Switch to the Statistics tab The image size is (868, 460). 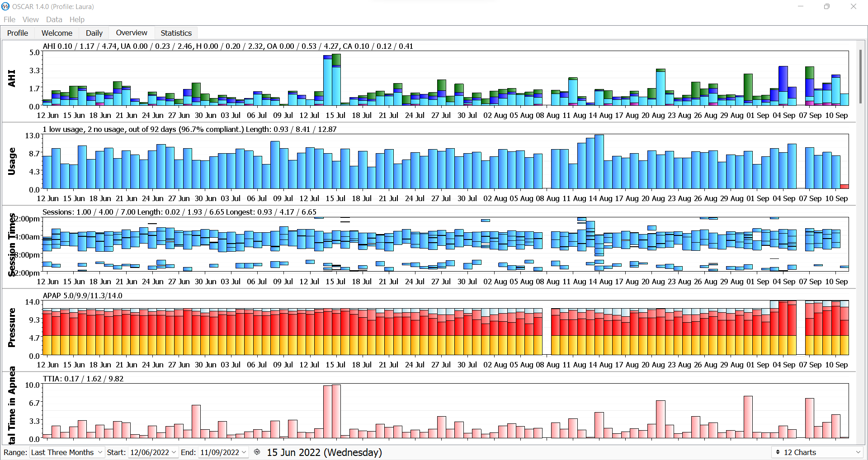(x=176, y=33)
